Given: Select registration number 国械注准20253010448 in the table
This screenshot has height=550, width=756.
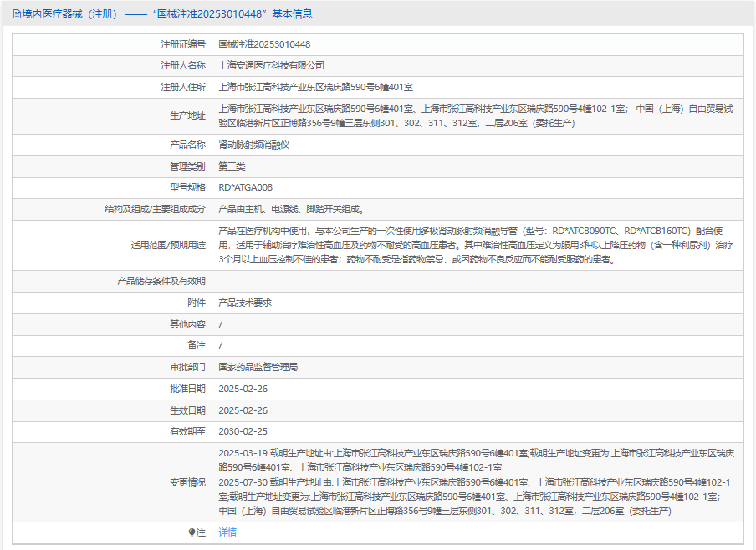Looking at the screenshot, I should [263, 44].
